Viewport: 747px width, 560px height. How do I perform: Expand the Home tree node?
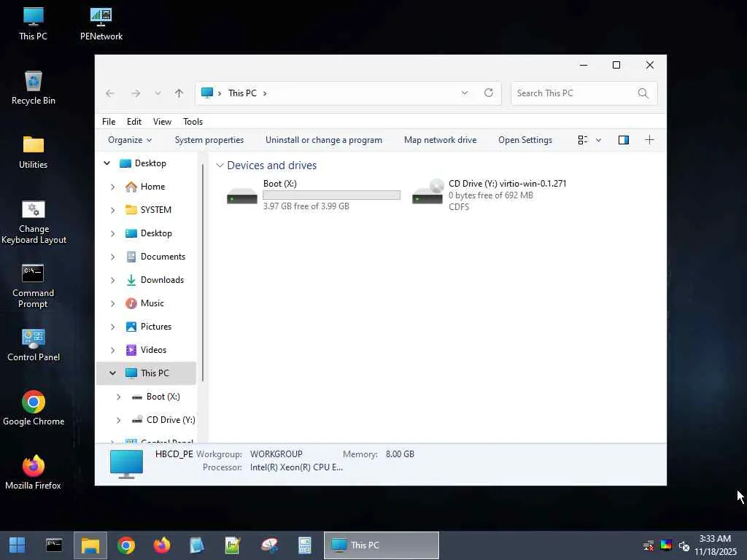[x=113, y=187]
